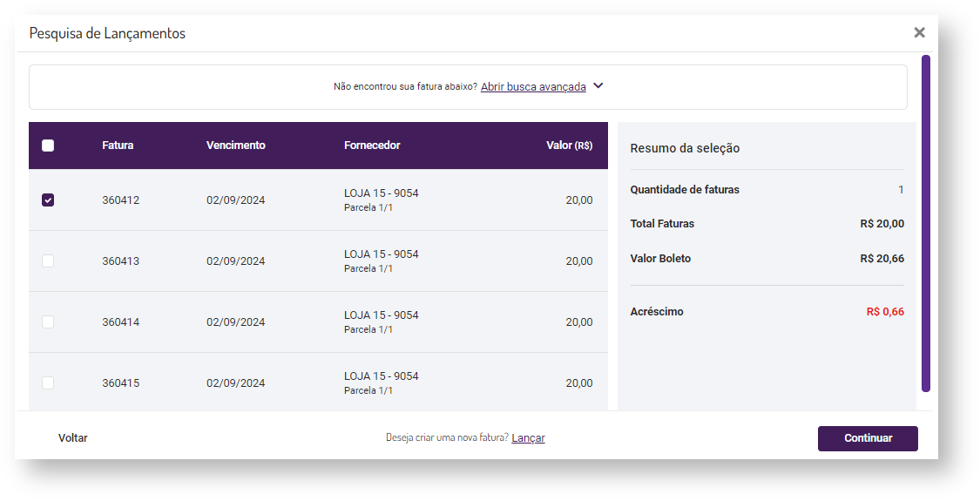Screen dimensions: 980x501
Task: Sort by the Vencimento column header
Action: click(x=235, y=146)
